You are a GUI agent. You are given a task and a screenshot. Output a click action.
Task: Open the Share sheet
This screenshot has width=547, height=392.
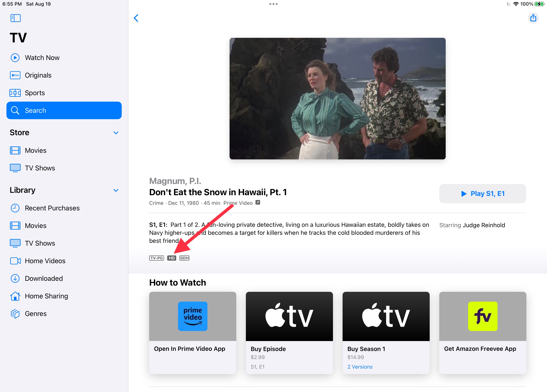tap(534, 18)
